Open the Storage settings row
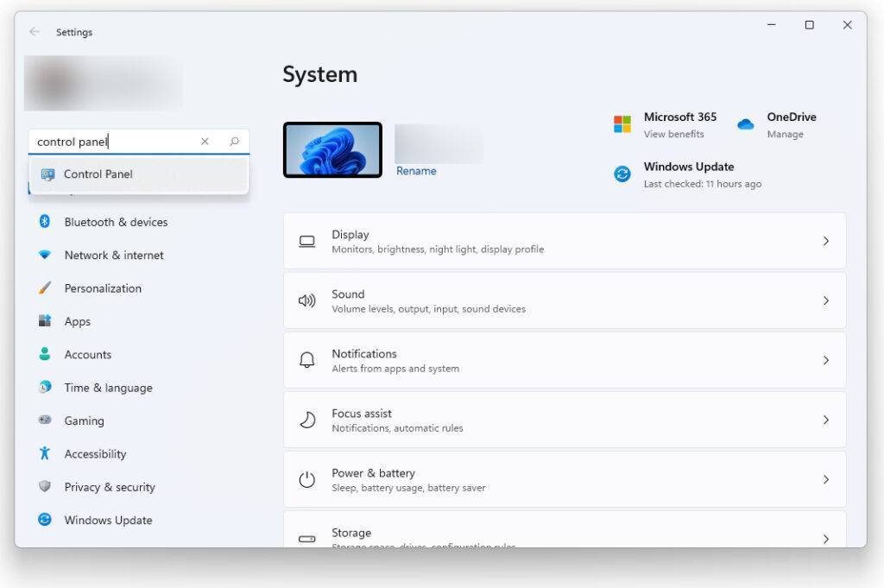Image resolution: width=884 pixels, height=588 pixels. (565, 528)
